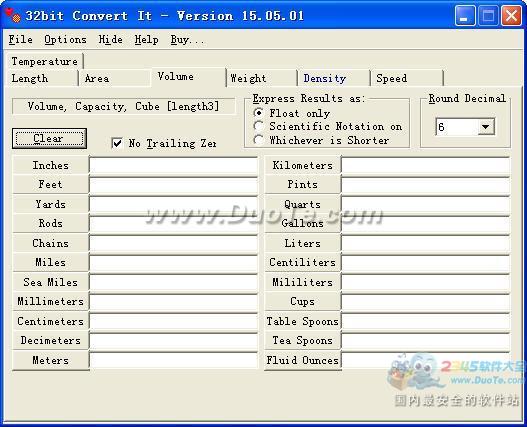
Task: Click the Chains unit button
Action: pyautogui.click(x=50, y=243)
